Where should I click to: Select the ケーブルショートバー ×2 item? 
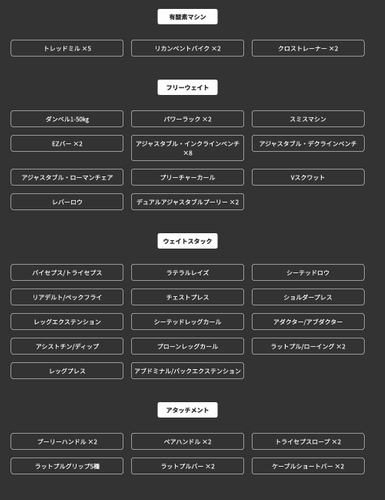coord(308,466)
